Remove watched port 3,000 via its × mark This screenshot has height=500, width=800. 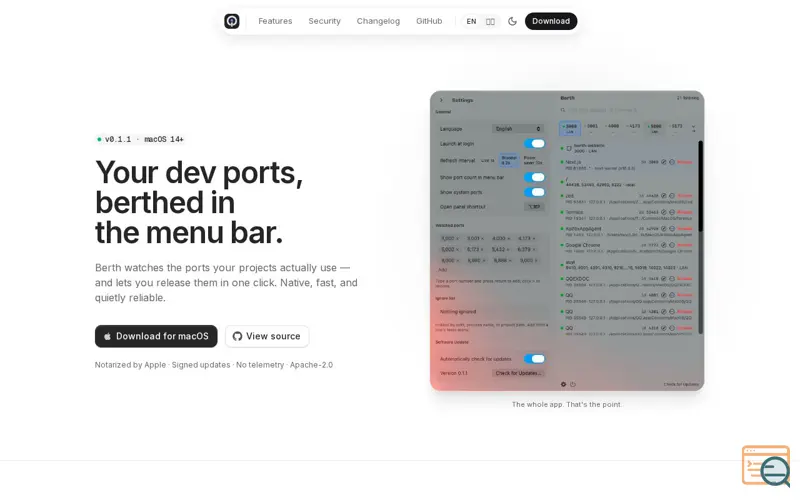click(456, 238)
